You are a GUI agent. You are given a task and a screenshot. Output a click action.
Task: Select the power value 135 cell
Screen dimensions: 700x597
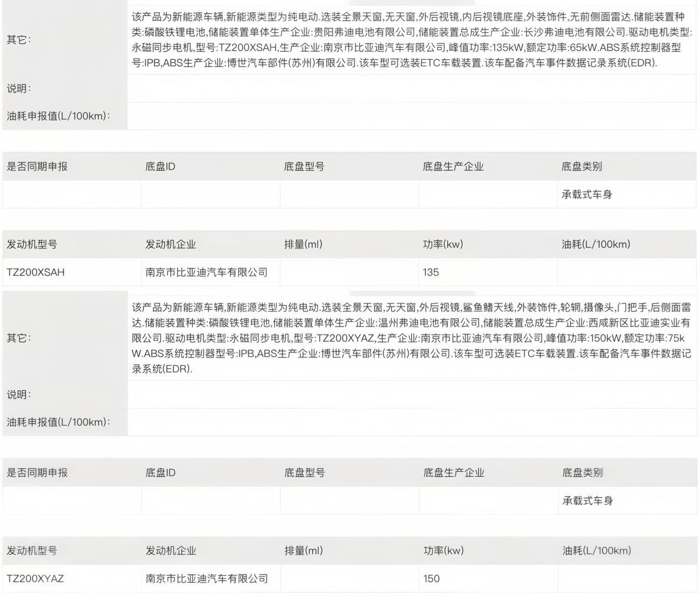431,272
